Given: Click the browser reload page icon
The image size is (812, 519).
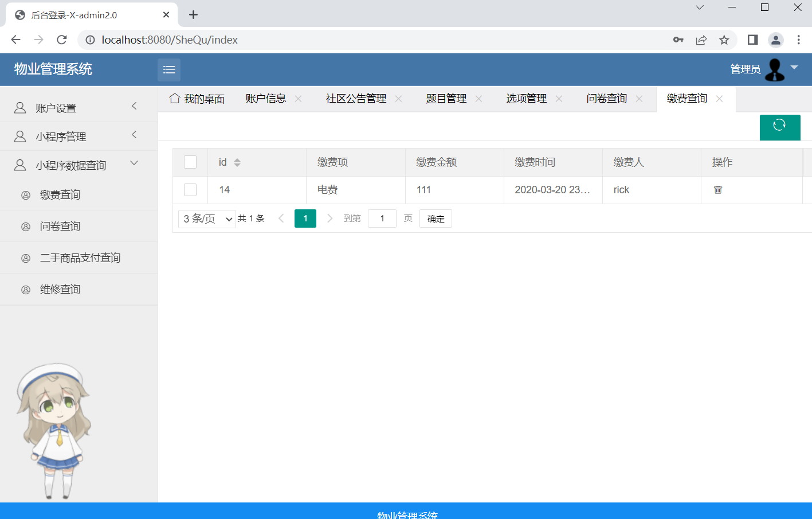Looking at the screenshot, I should click(x=62, y=40).
